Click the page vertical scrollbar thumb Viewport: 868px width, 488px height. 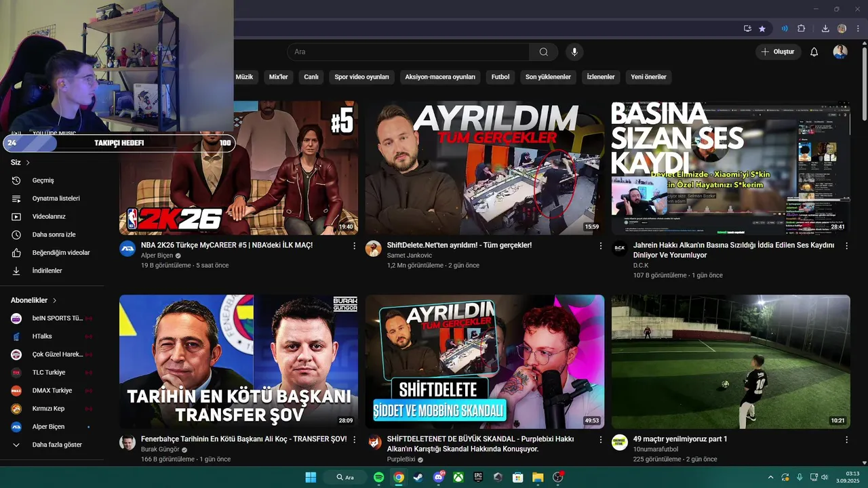864,85
